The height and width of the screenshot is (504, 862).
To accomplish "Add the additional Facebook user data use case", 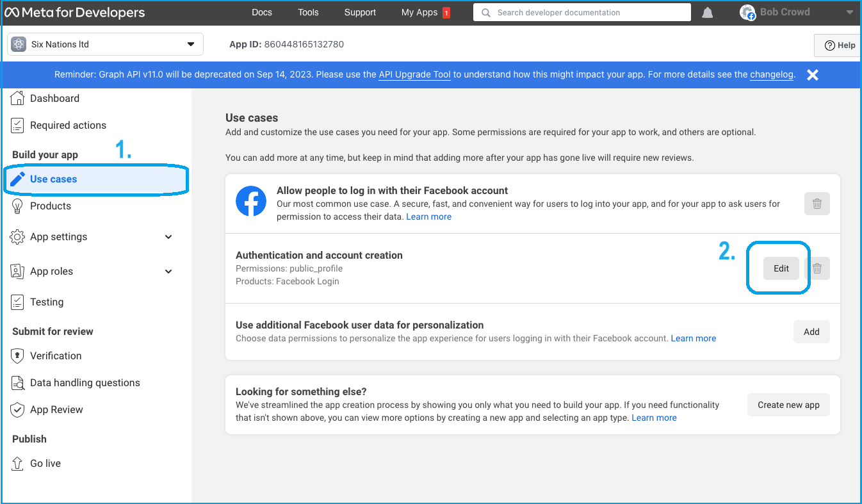I will click(811, 332).
